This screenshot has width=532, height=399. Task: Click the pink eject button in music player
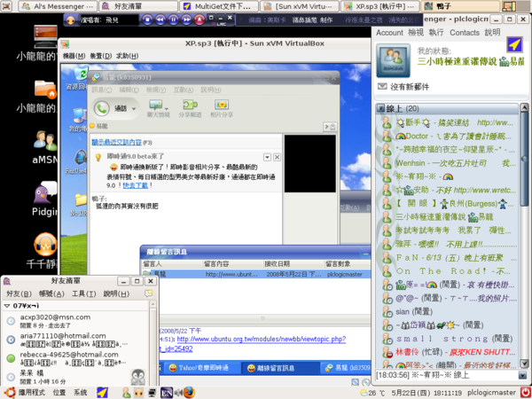[x=199, y=20]
